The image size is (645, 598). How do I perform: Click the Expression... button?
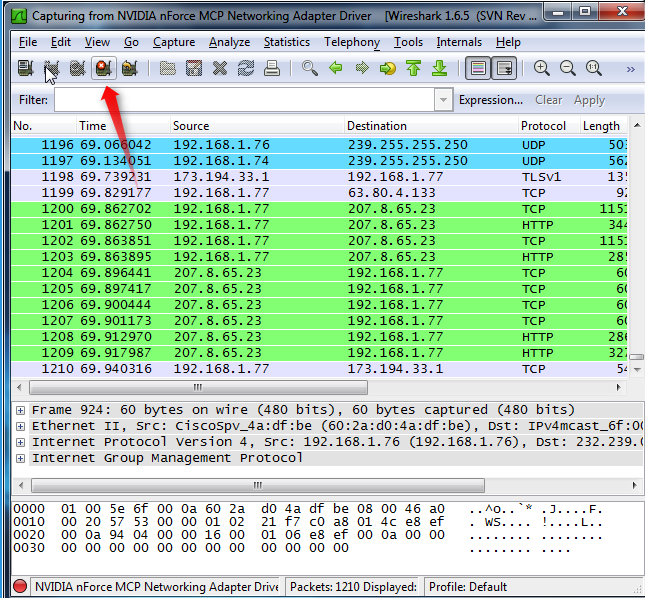491,100
